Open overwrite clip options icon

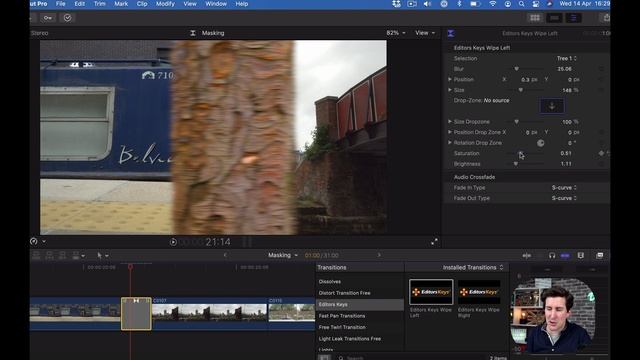(x=78, y=256)
